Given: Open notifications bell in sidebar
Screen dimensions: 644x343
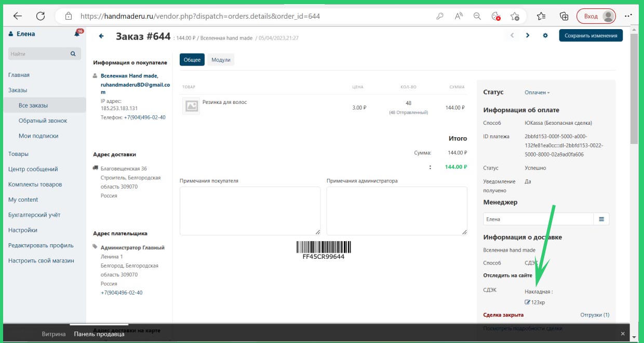Looking at the screenshot, I should tap(77, 34).
